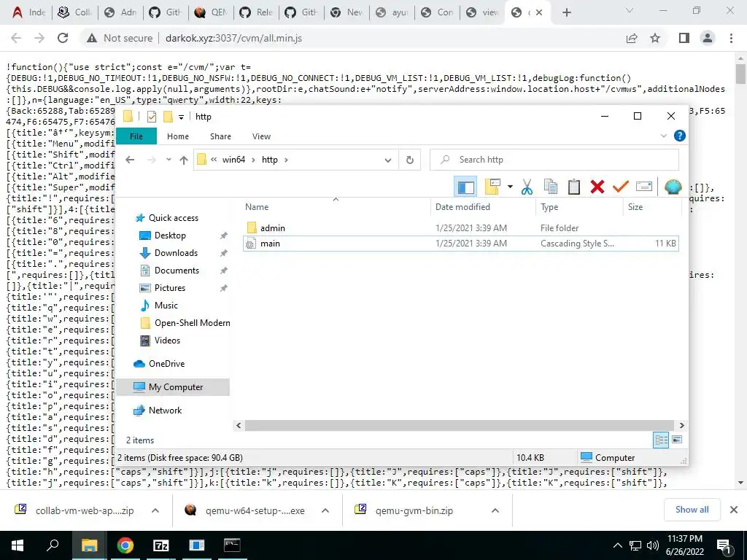Open Downloads in the navigation pane

point(176,253)
